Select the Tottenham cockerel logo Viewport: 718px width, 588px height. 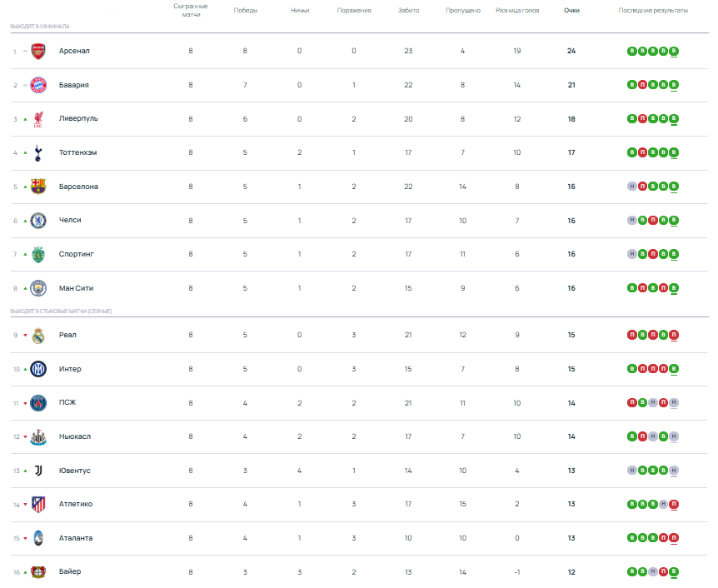pyautogui.click(x=38, y=152)
